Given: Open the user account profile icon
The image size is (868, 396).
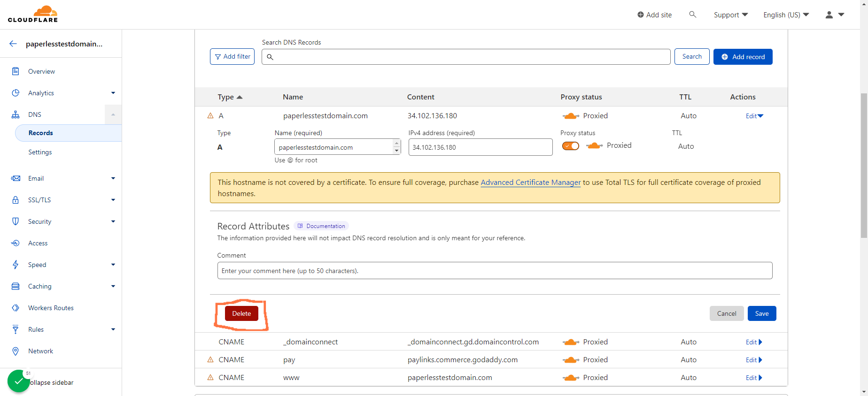Looking at the screenshot, I should coord(829,15).
